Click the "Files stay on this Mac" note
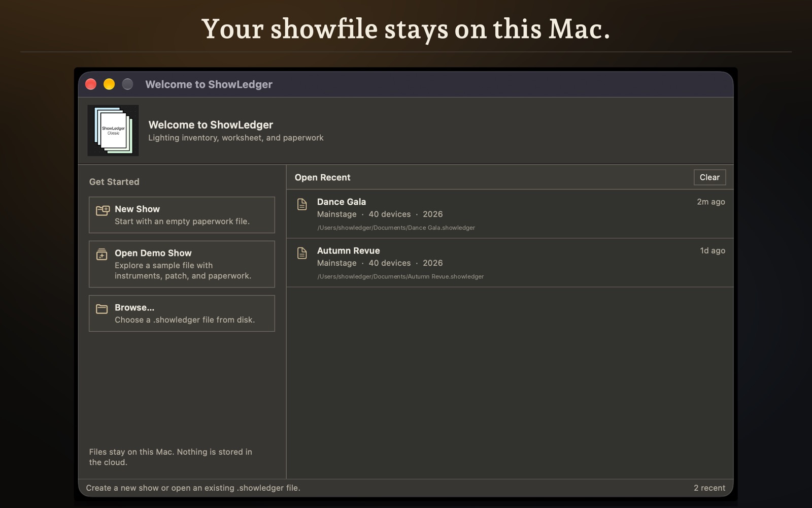This screenshot has height=508, width=812. point(171,457)
